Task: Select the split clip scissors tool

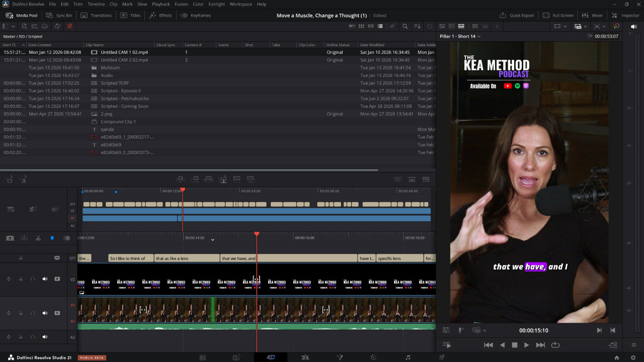Action: (x=38, y=238)
